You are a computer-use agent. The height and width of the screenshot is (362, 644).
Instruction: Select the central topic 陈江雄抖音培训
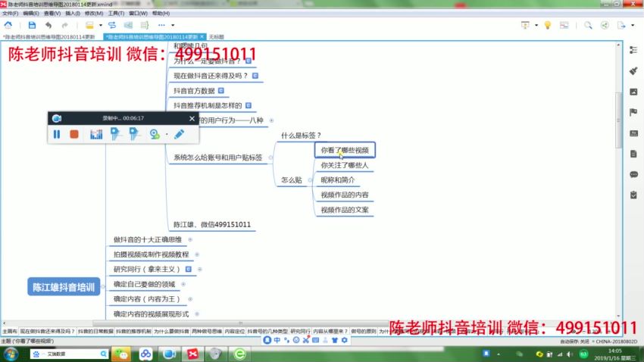tap(64, 287)
